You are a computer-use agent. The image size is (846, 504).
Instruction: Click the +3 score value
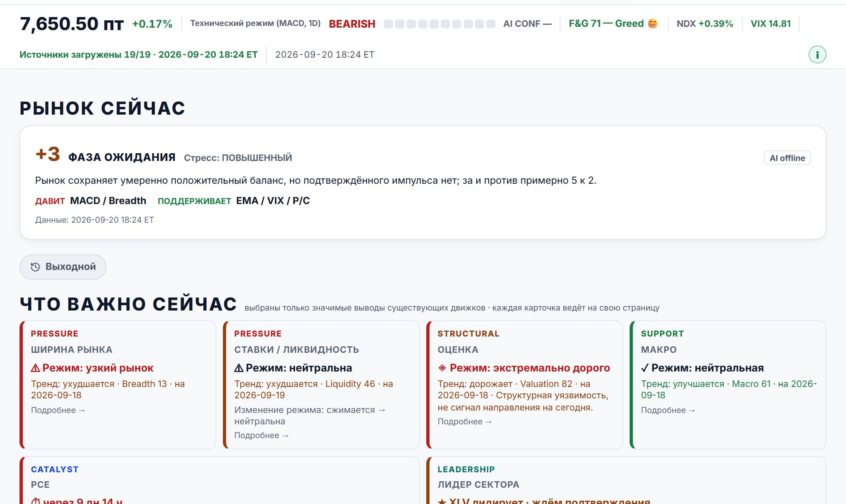click(48, 154)
